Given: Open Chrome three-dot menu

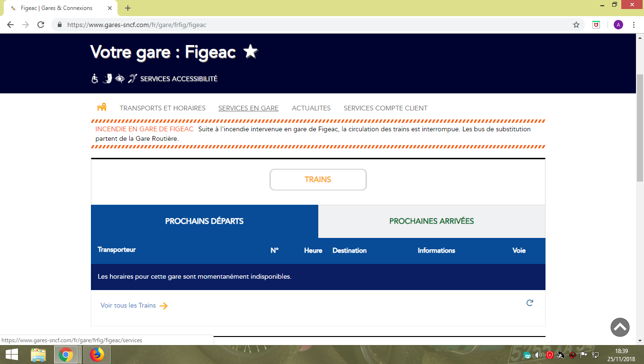Looking at the screenshot, I should pyautogui.click(x=634, y=25).
